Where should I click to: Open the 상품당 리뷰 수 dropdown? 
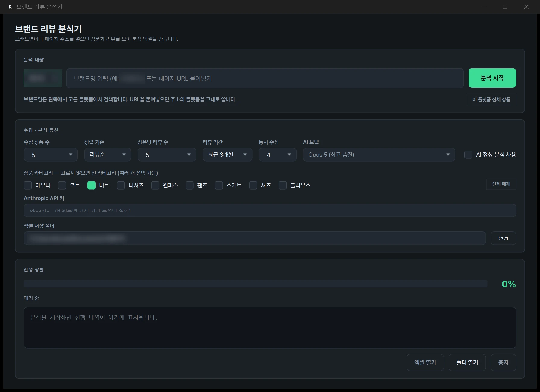pos(167,155)
